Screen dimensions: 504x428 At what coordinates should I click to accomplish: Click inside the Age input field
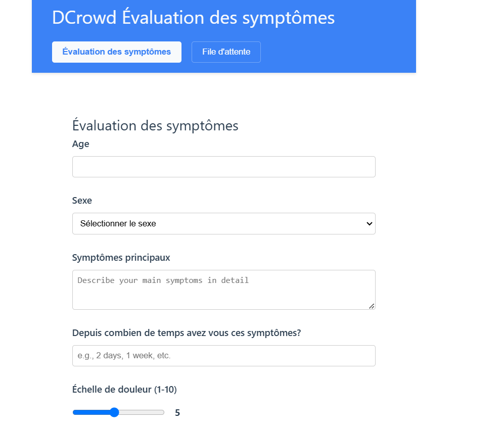[223, 166]
